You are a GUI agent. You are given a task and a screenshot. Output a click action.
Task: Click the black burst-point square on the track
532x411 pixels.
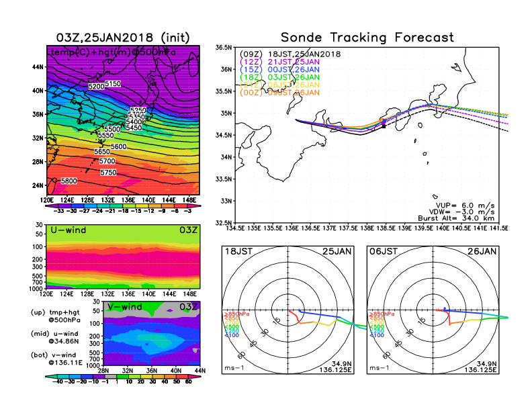point(384,126)
